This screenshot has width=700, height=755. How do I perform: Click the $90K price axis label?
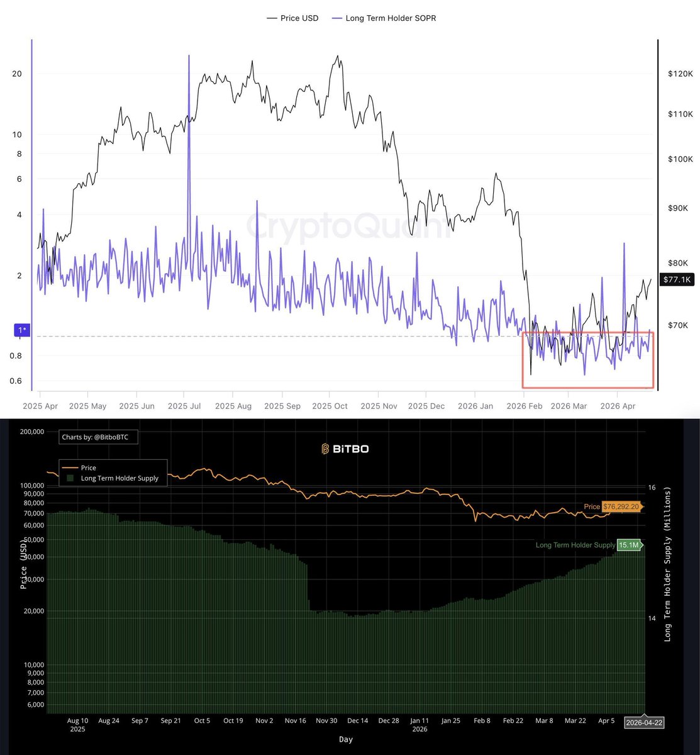pyautogui.click(x=678, y=208)
